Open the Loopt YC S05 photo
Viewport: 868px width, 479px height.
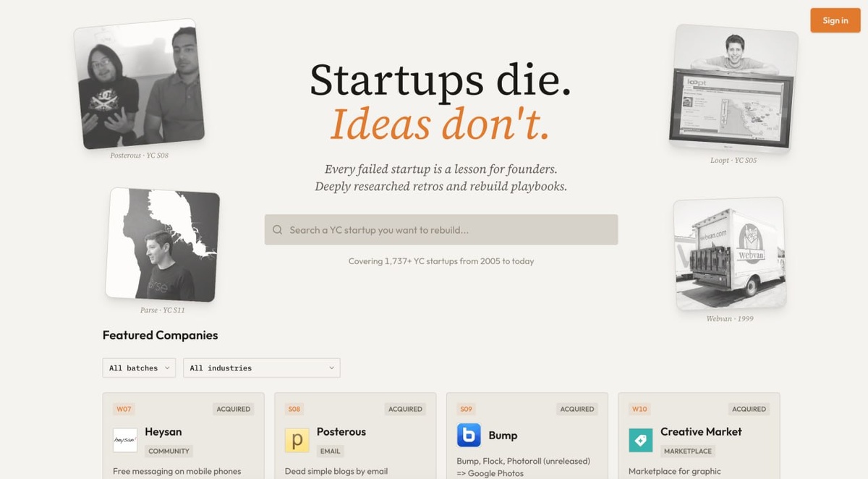click(733, 87)
